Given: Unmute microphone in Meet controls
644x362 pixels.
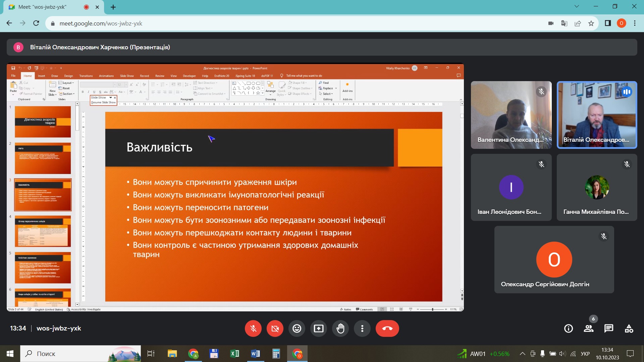Looking at the screenshot, I should pyautogui.click(x=253, y=328).
